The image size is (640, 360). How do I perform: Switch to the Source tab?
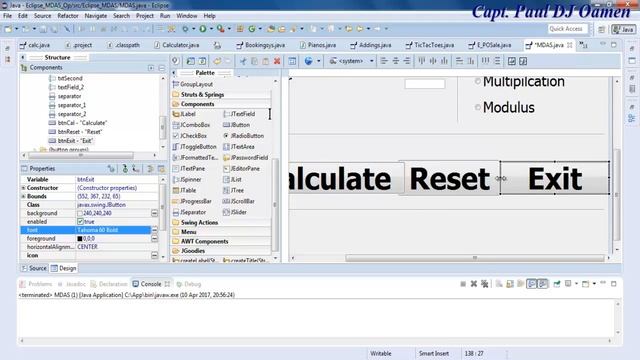[x=34, y=268]
